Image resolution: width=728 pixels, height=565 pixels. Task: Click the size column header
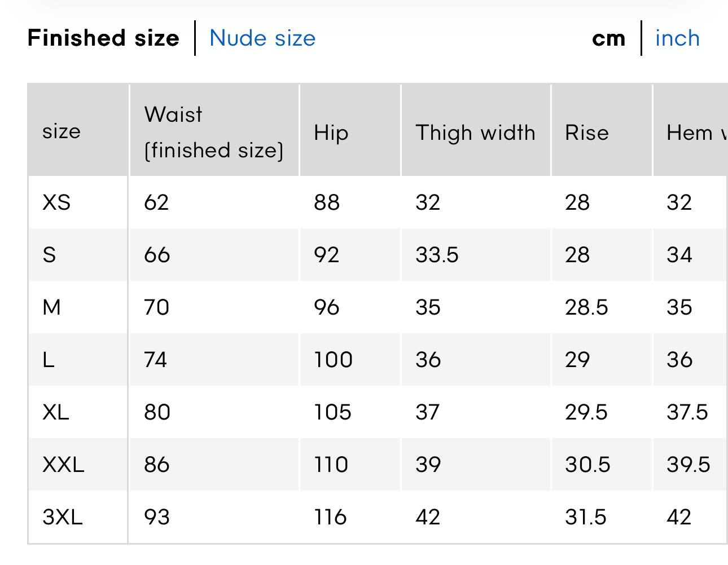pyautogui.click(x=62, y=131)
